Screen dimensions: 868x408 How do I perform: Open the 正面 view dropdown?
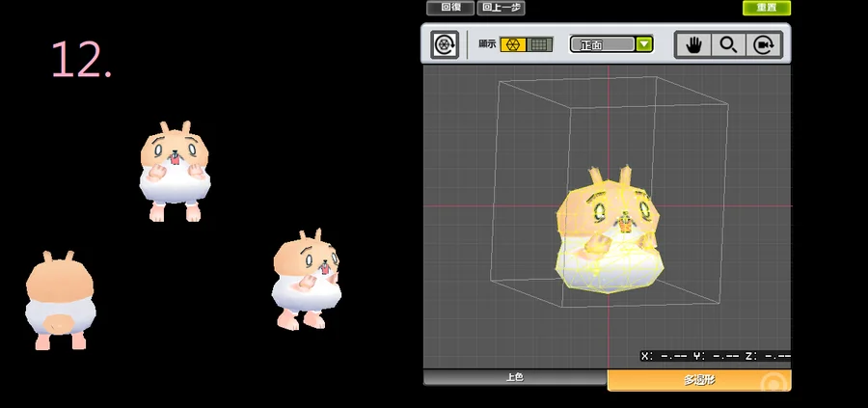coord(611,44)
